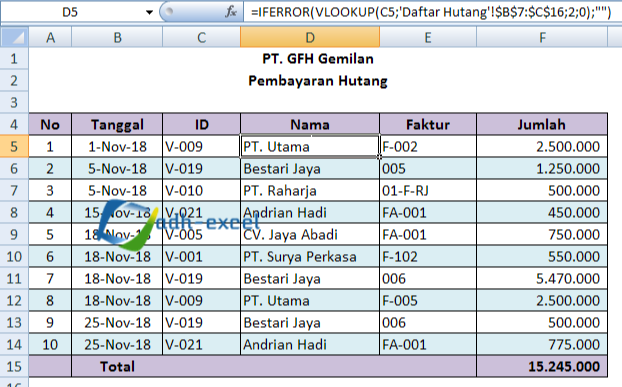Select row 6 date cell 5-Nov-18
Viewport: 622px width, 387px height.
117,169
